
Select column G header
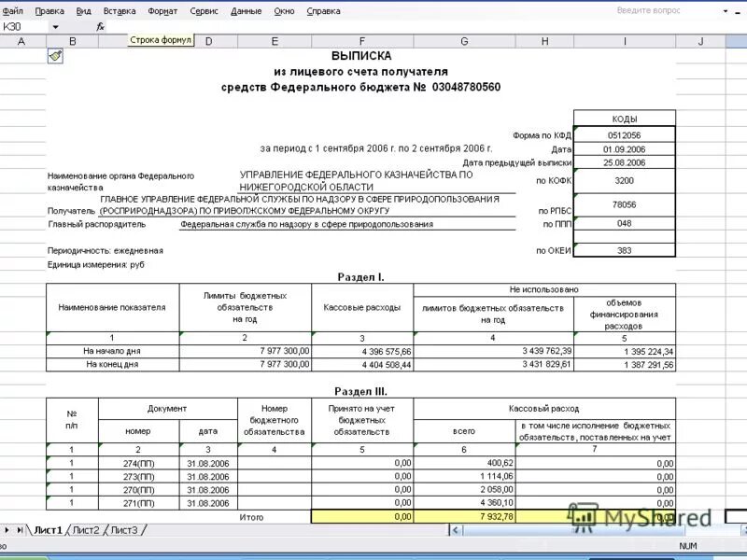pyautogui.click(x=464, y=41)
